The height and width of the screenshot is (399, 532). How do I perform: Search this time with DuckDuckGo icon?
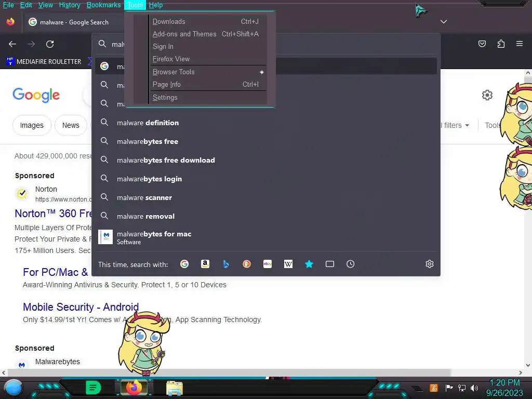[x=247, y=264]
